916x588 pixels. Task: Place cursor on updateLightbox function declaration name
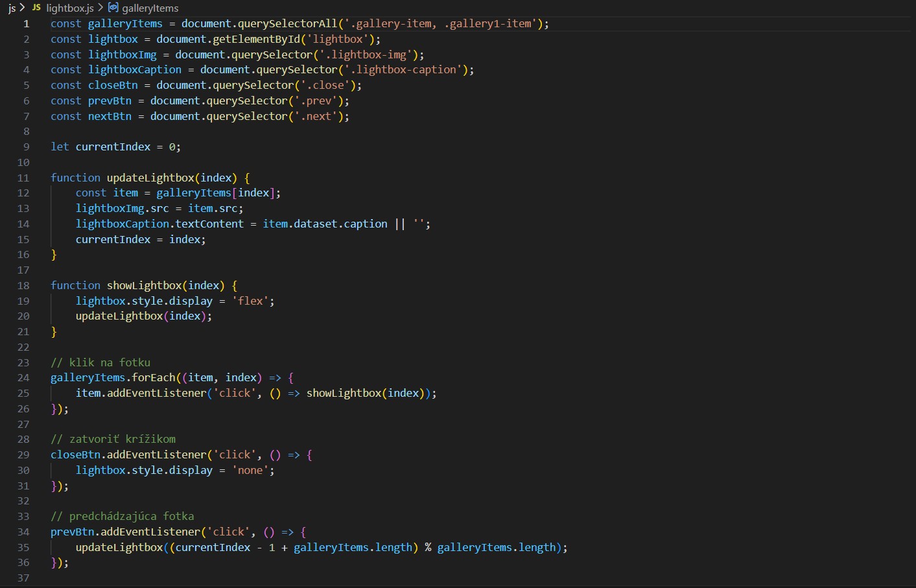click(150, 178)
